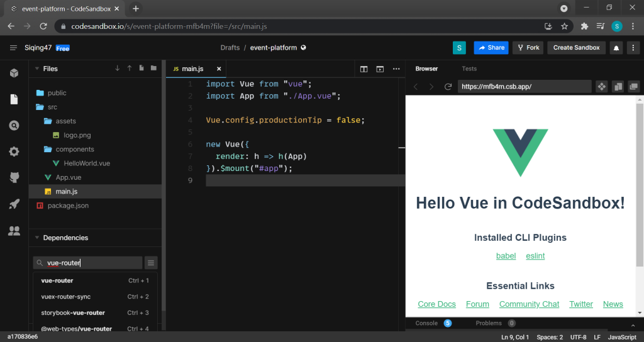Open the News link in preview
The width and height of the screenshot is (644, 342).
(613, 304)
